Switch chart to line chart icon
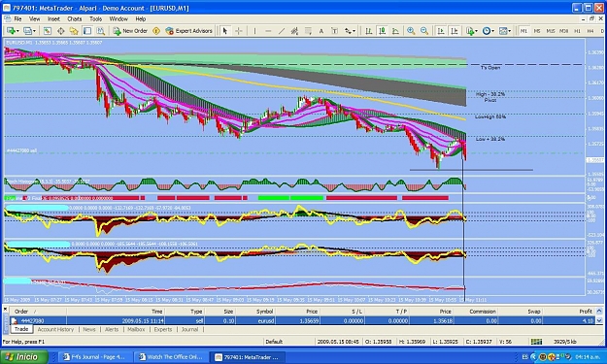This screenshot has height=364, width=607. click(395, 31)
